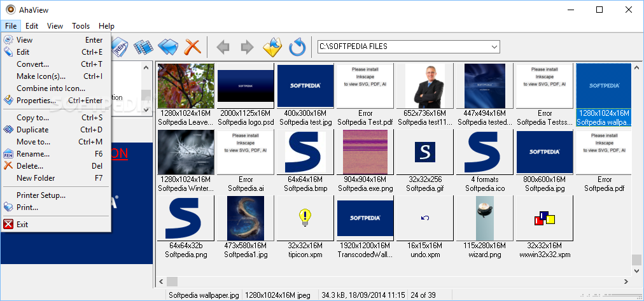The width and height of the screenshot is (644, 301).
Task: Click the thumbnail vertical scrollbar handle
Action: coord(636,260)
